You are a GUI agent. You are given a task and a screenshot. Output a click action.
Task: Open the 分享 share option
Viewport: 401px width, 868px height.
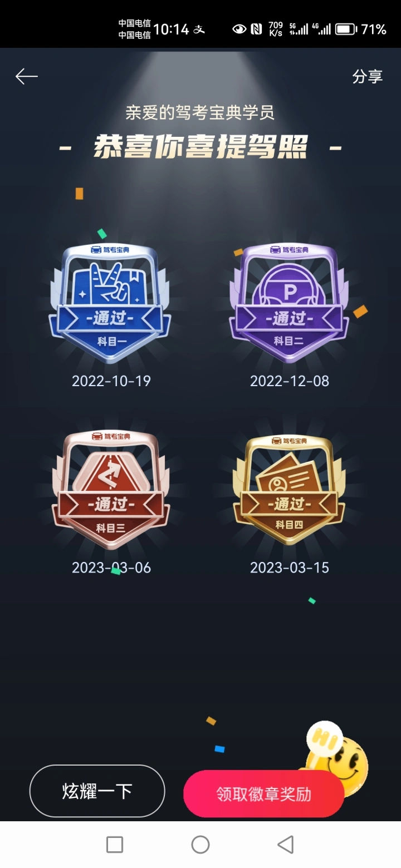coord(368,76)
